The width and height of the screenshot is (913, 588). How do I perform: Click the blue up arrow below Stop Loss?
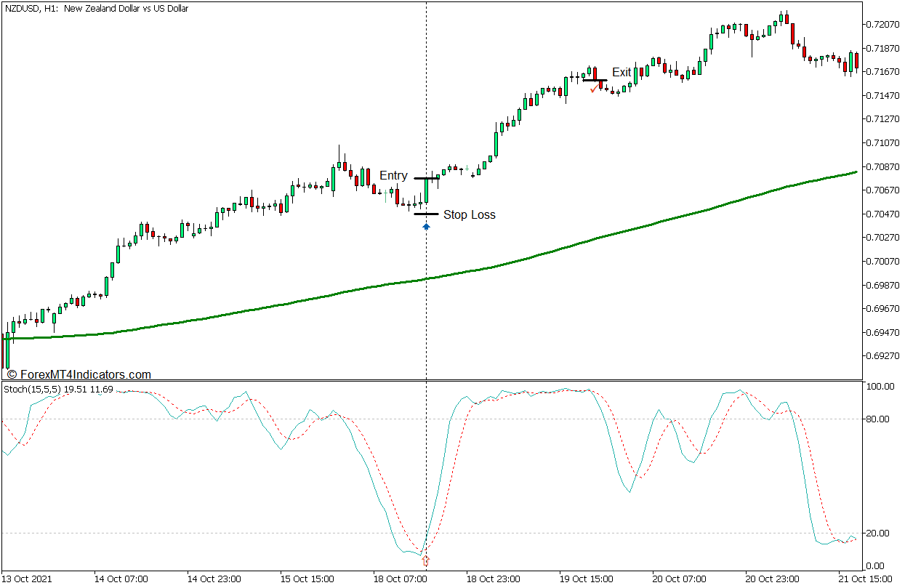coord(426,227)
